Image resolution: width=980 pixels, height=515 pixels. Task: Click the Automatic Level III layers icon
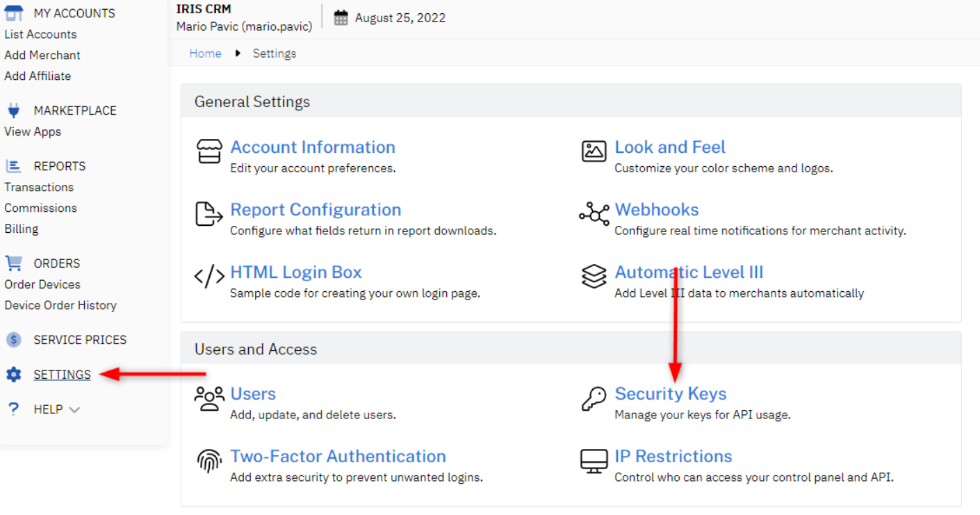[x=594, y=277]
